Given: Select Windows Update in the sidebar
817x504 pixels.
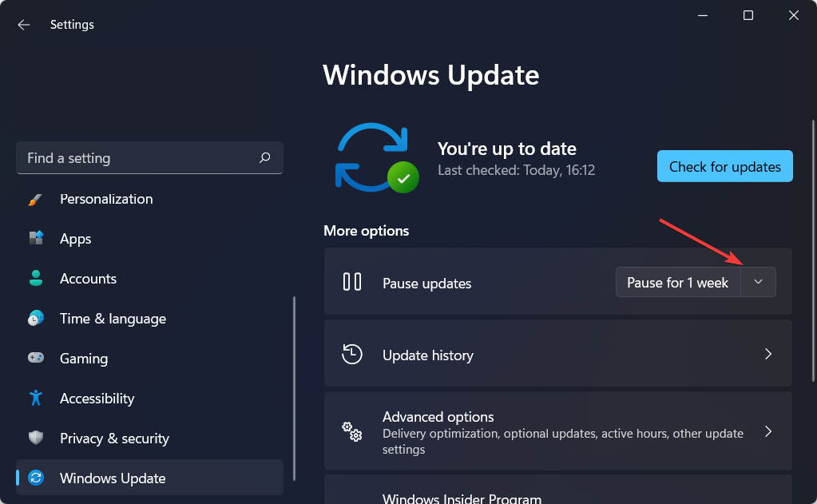Looking at the screenshot, I should (x=149, y=478).
